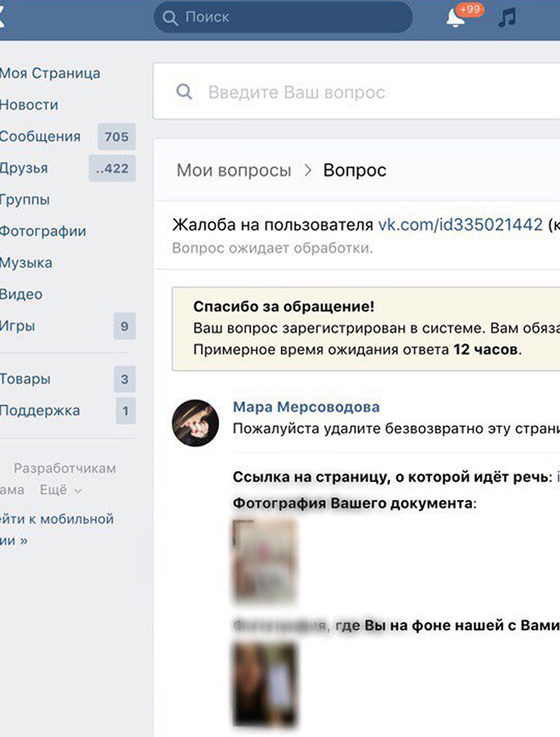Open the notifications bell icon
Viewport: 560px width, 737px height.
click(455, 18)
